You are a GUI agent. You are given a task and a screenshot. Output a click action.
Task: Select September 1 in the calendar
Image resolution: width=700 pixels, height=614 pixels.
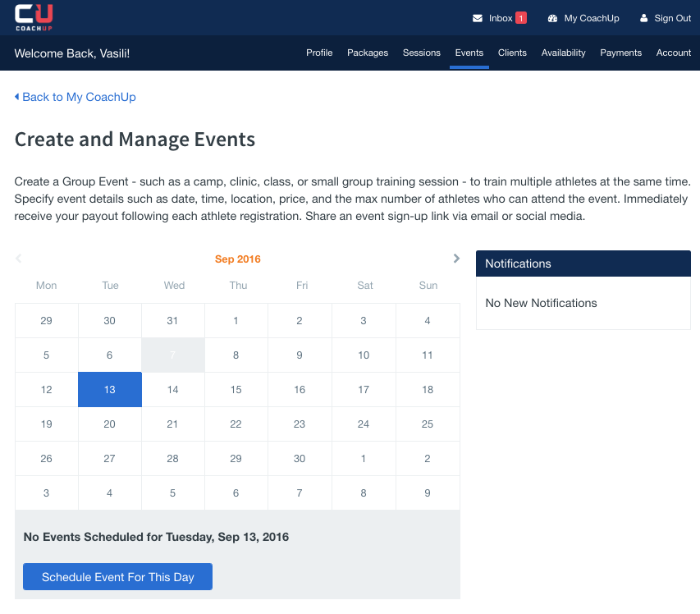pos(236,321)
